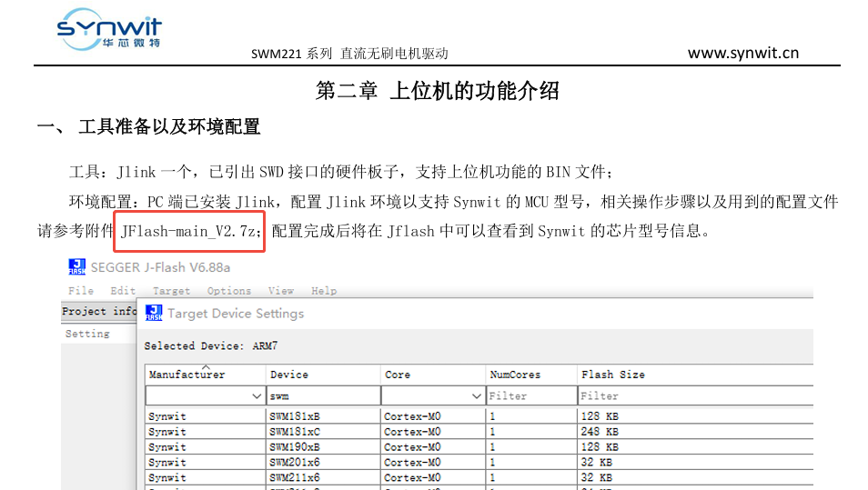Click the Flash Size Filter input field
The image size is (868, 490).
click(x=695, y=396)
